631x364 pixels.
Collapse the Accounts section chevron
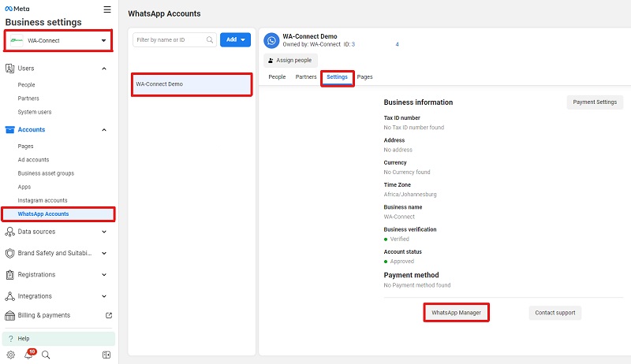click(104, 130)
